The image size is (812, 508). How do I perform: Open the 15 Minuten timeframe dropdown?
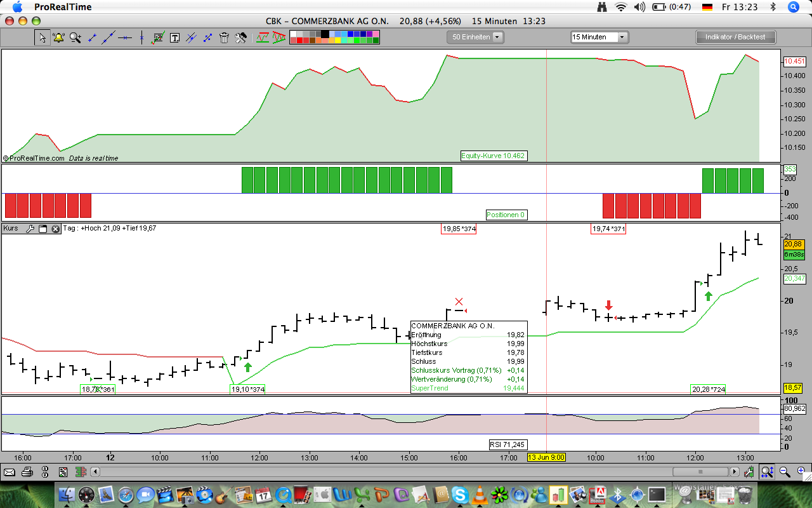click(599, 37)
